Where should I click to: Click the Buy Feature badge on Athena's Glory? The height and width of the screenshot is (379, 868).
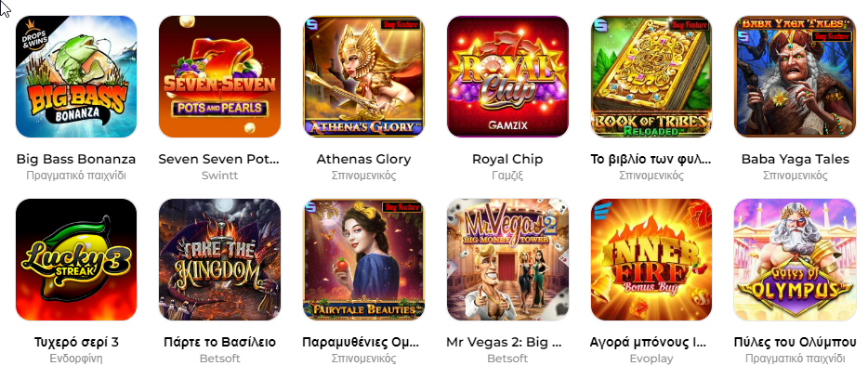(x=401, y=24)
